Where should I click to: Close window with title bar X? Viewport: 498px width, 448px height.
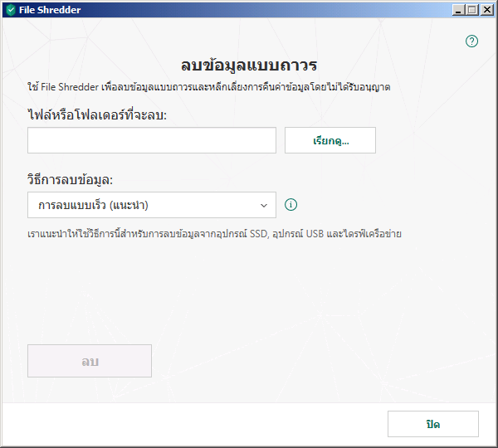[487, 10]
